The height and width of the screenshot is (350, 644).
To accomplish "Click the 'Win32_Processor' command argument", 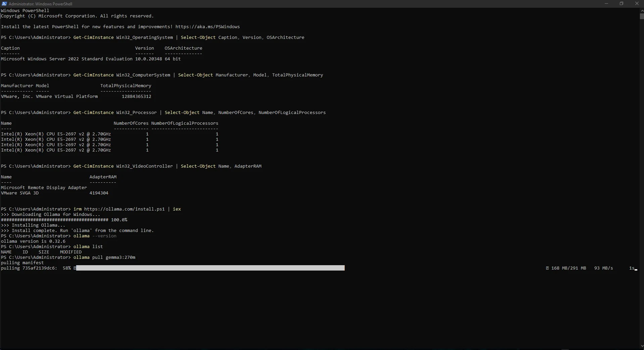I will tap(136, 113).
